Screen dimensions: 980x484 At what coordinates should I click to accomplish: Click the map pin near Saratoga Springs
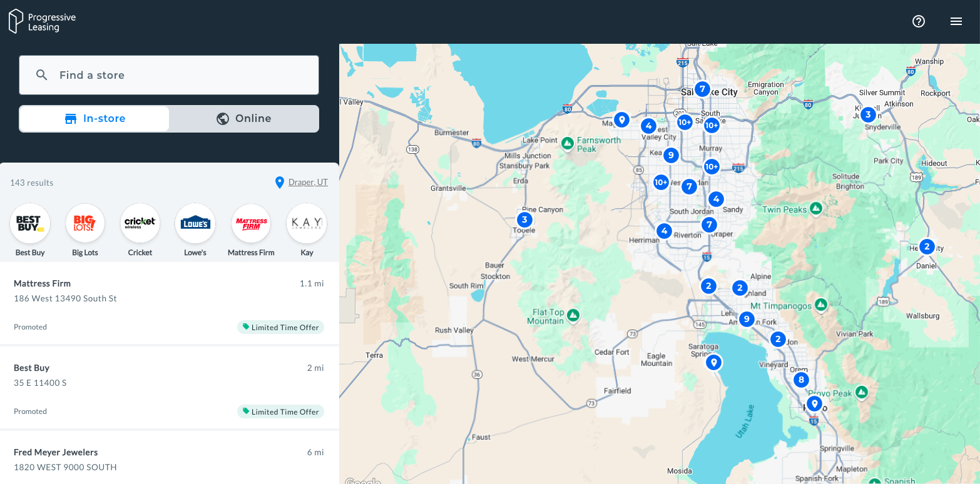(713, 363)
